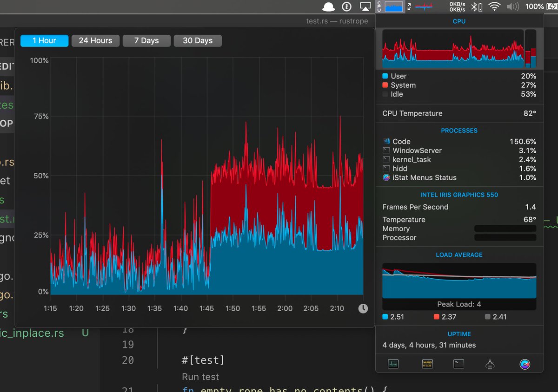Switch to the 7 Days range
Image resolution: width=558 pixels, height=392 pixels.
(x=146, y=41)
